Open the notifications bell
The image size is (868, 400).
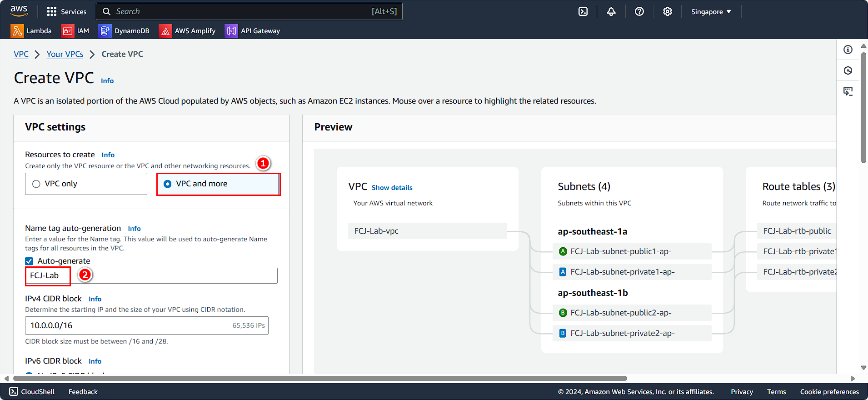[611, 11]
